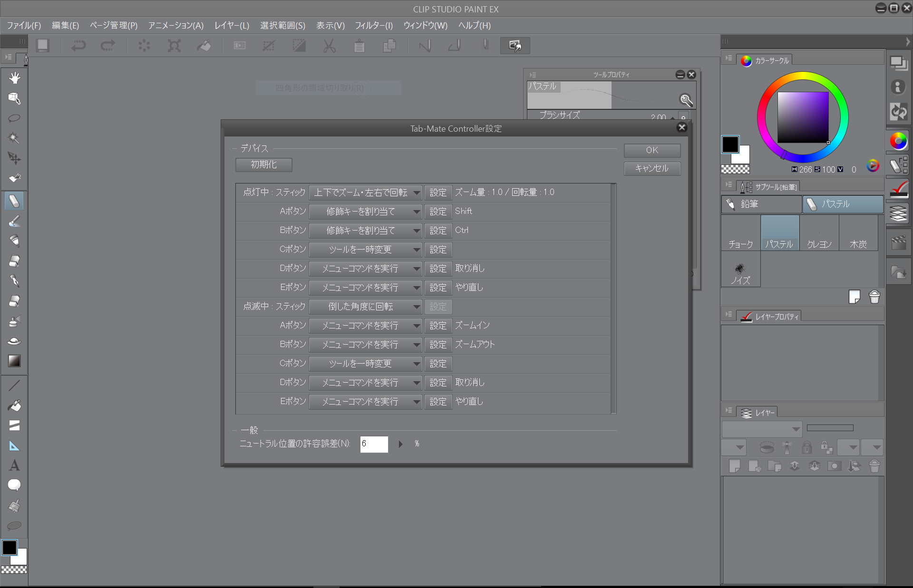Switch to the 鉛筆 sub tool tab
Image resolution: width=913 pixels, height=588 pixels.
click(x=761, y=204)
